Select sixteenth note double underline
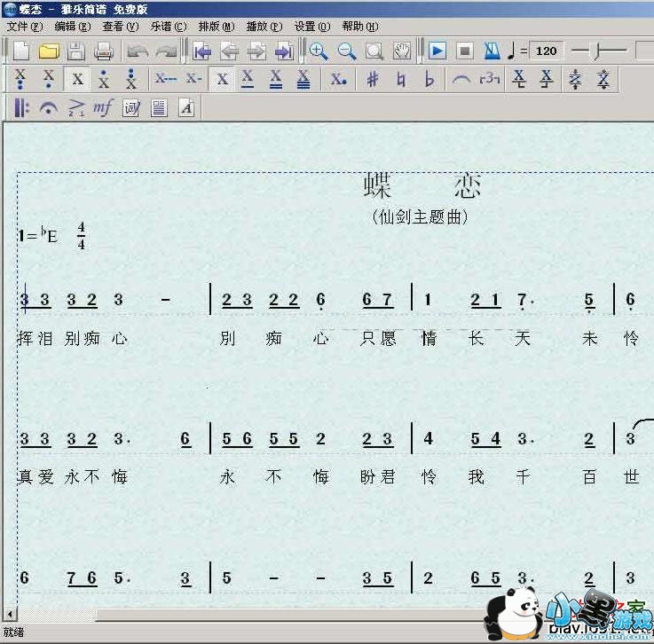Image resolution: width=654 pixels, height=644 pixels. click(x=275, y=79)
